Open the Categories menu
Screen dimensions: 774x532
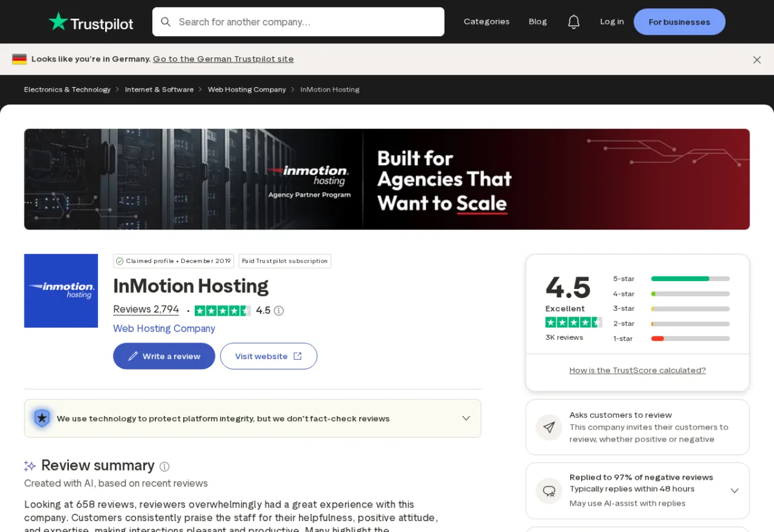pyautogui.click(x=486, y=22)
